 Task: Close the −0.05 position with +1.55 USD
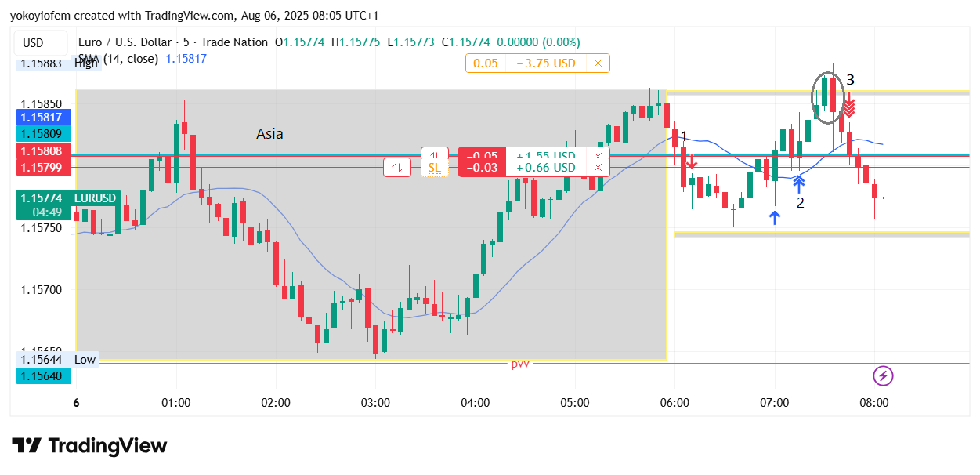(x=598, y=155)
